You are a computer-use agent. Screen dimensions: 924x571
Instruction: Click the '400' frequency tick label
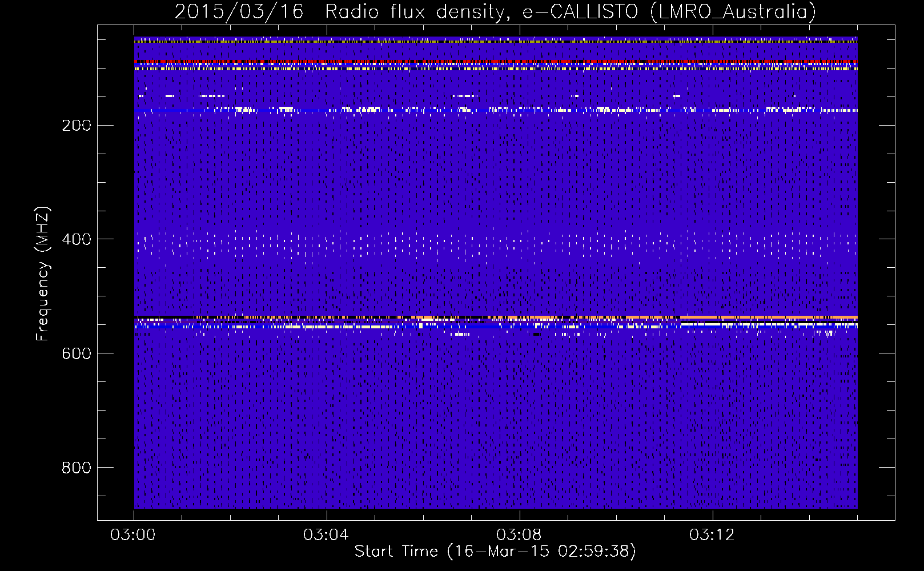tap(77, 239)
